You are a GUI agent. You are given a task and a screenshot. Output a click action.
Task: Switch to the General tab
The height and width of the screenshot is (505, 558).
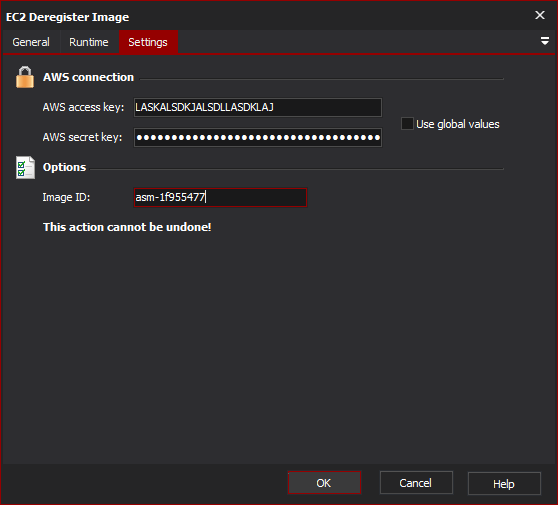31,42
